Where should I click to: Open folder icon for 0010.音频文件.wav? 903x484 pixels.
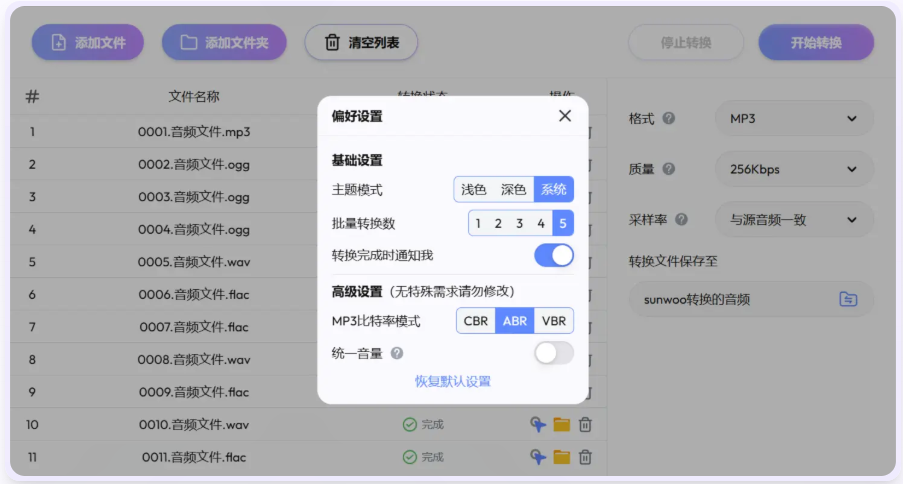(561, 425)
